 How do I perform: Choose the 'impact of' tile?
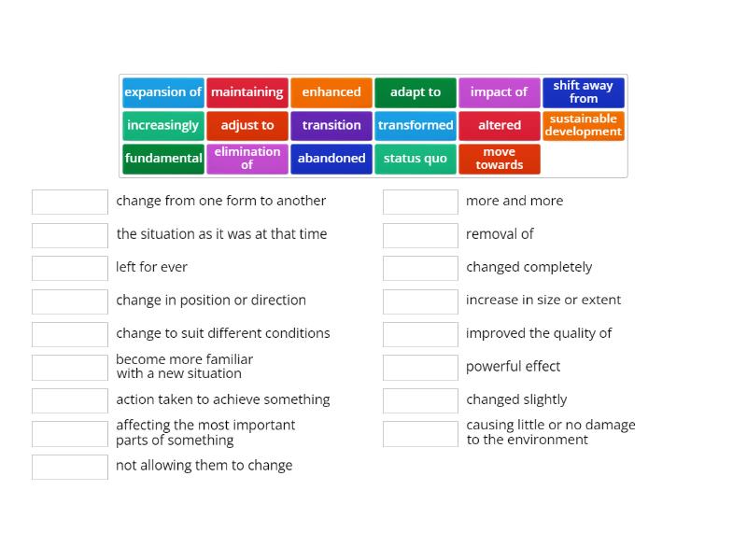(x=500, y=92)
